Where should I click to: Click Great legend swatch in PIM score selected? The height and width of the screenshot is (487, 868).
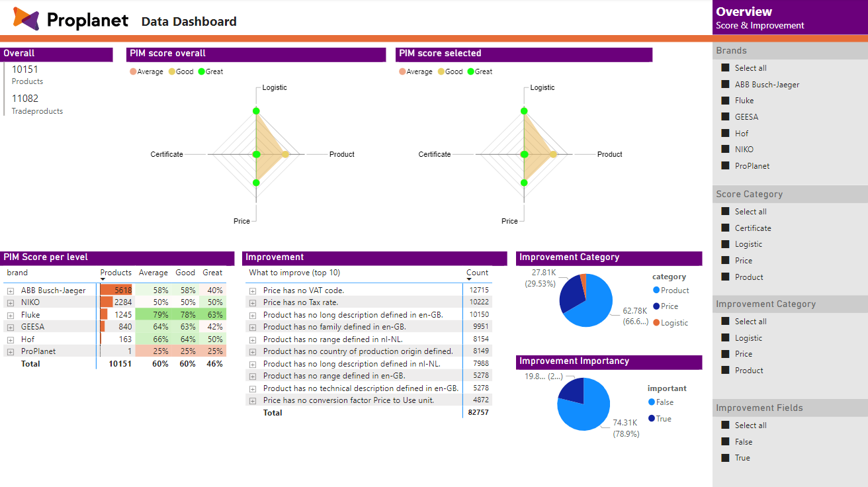tap(471, 71)
